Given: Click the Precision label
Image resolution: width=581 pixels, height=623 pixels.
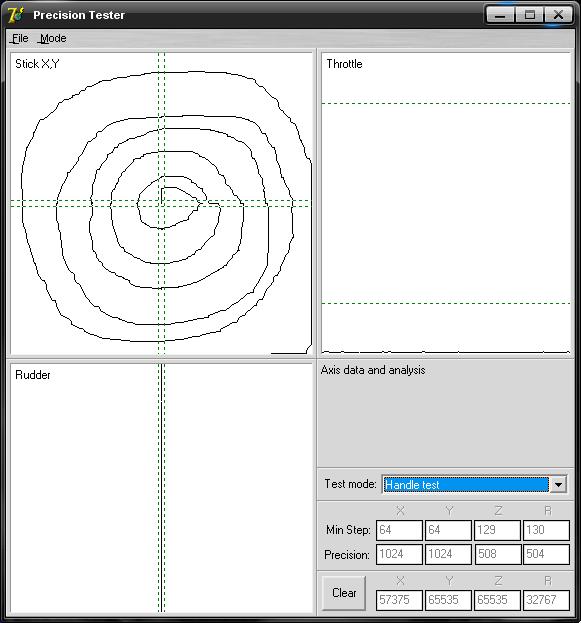Looking at the screenshot, I should (x=347, y=555).
